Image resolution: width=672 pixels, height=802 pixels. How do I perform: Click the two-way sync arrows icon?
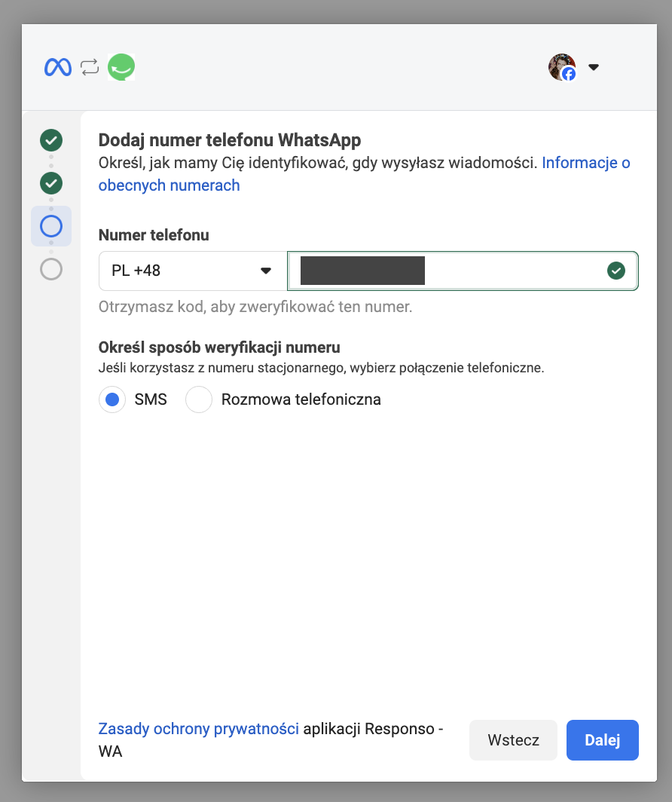[90, 68]
